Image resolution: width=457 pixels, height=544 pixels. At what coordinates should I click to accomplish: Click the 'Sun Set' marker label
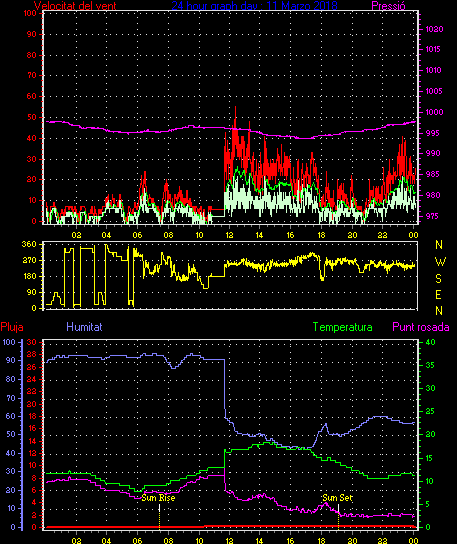(x=337, y=498)
